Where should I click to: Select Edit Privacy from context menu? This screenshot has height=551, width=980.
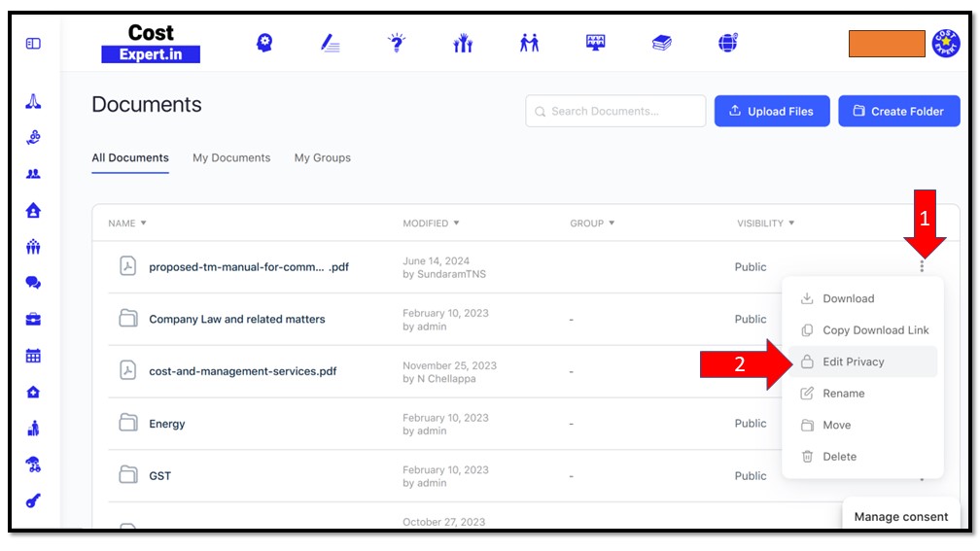853,362
